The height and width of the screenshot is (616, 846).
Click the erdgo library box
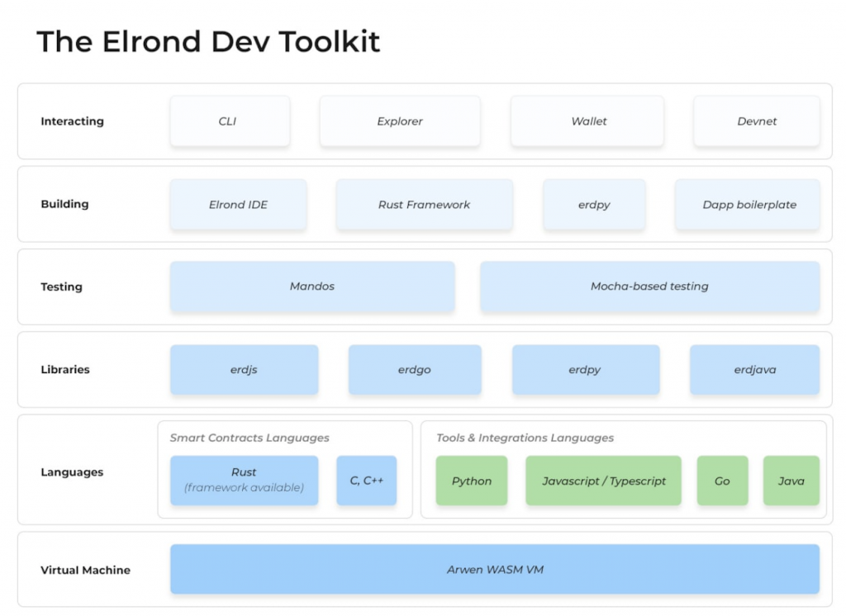pyautogui.click(x=415, y=369)
